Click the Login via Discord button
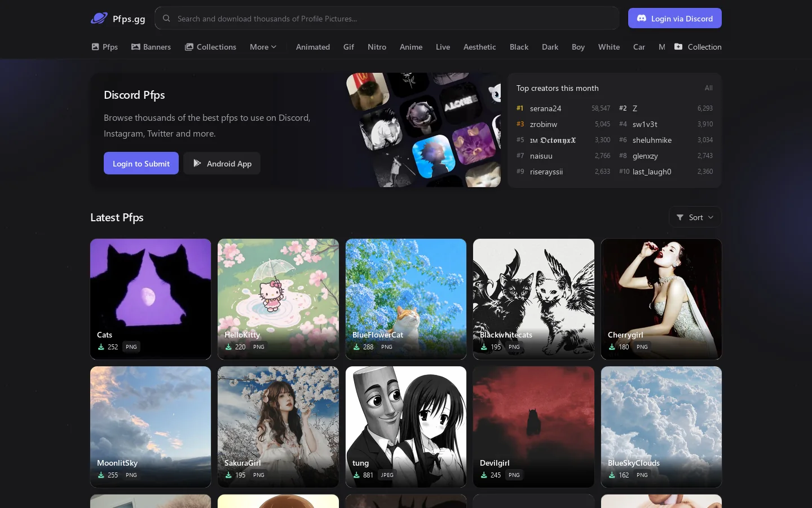Image resolution: width=812 pixels, height=508 pixels. [x=675, y=18]
